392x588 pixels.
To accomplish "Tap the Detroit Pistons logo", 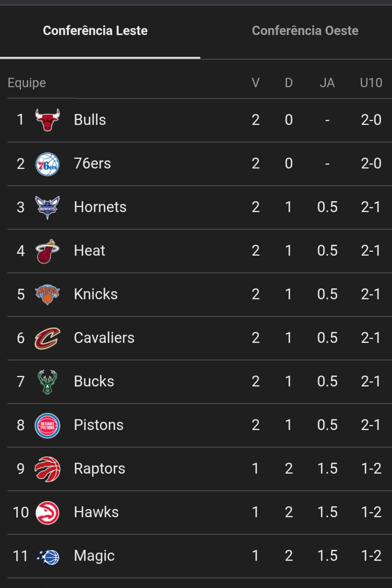I will 48,425.
